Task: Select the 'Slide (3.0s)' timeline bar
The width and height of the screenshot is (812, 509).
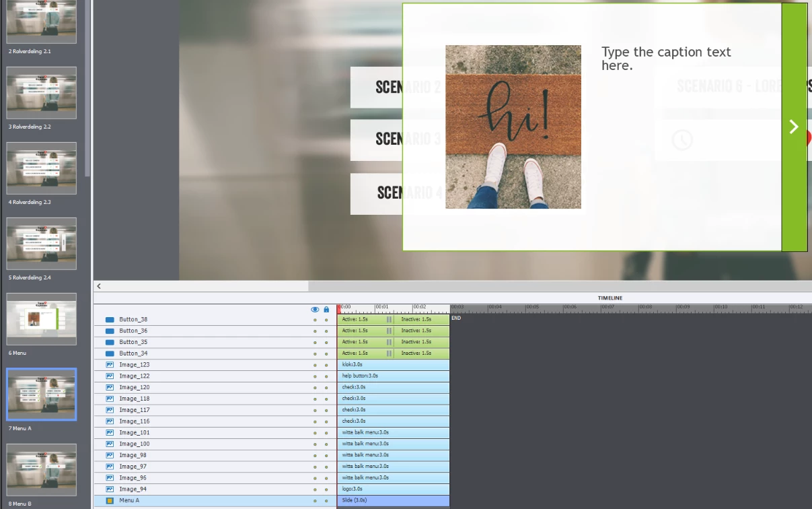Action: click(x=394, y=501)
